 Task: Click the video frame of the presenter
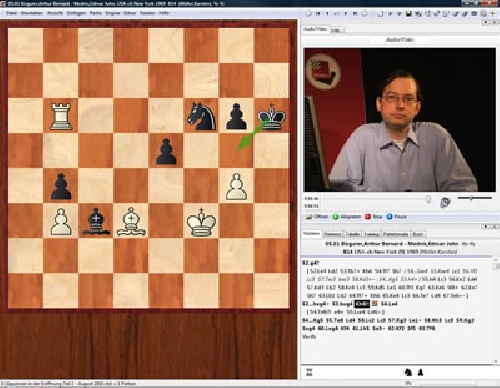click(400, 120)
